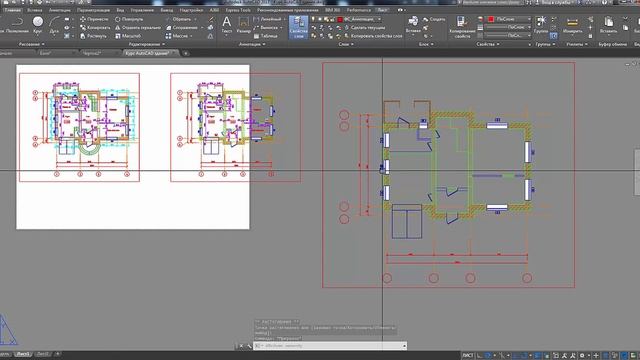Click the Scale (Масштаб) tool
This screenshot has width=640, height=360.
pyautogui.click(x=128, y=36)
